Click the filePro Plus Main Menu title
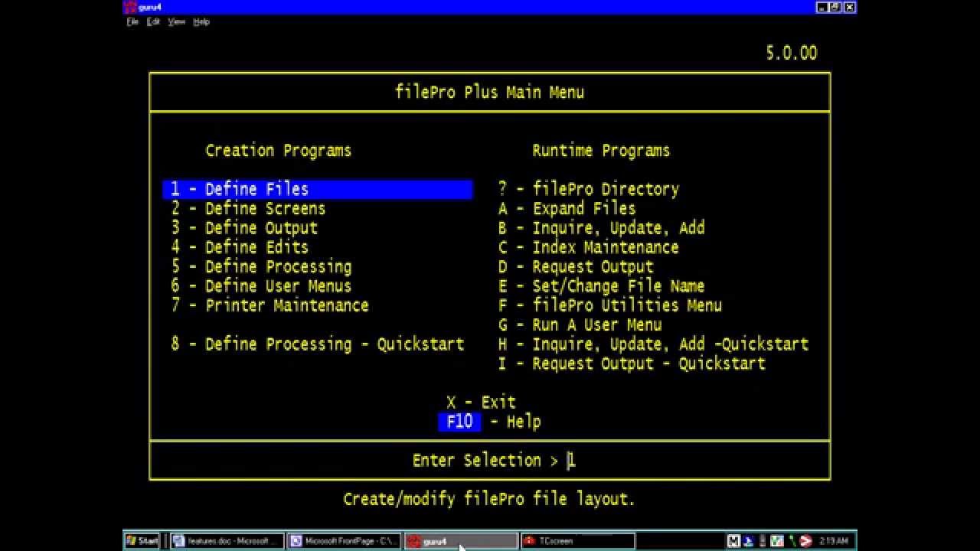This screenshot has height=551, width=980. [x=489, y=93]
